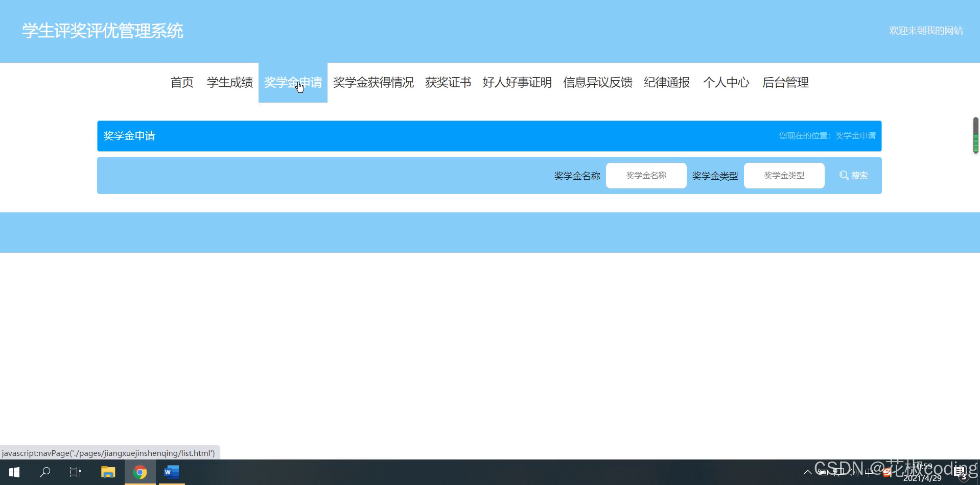
Task: Click the 奖学金申请 panel heading
Action: [x=129, y=135]
